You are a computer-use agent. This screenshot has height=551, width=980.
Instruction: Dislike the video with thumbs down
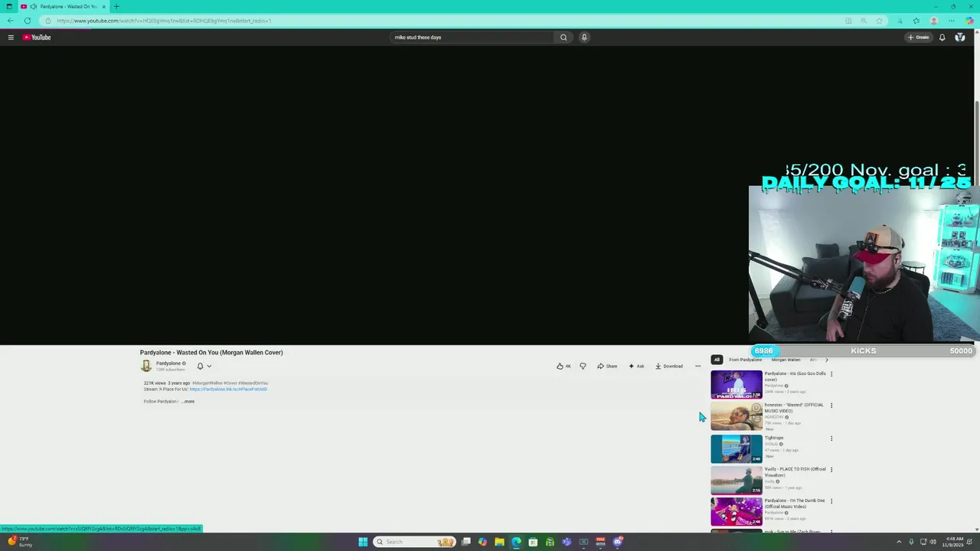tap(583, 366)
